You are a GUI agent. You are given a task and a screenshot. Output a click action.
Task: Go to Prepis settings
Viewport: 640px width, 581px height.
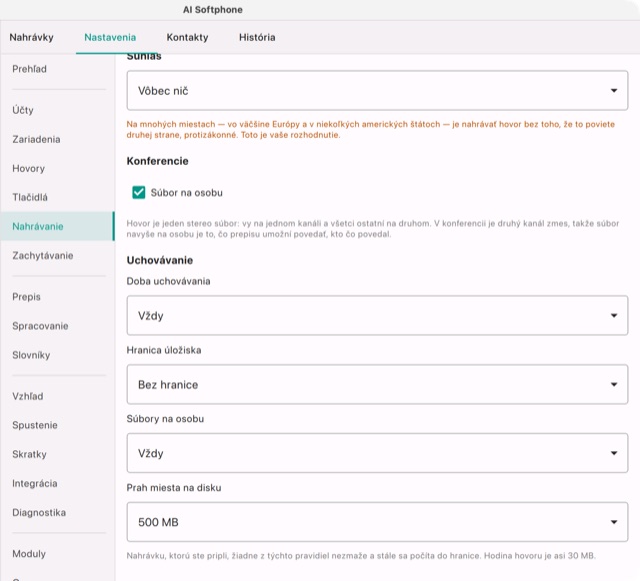pos(57,297)
